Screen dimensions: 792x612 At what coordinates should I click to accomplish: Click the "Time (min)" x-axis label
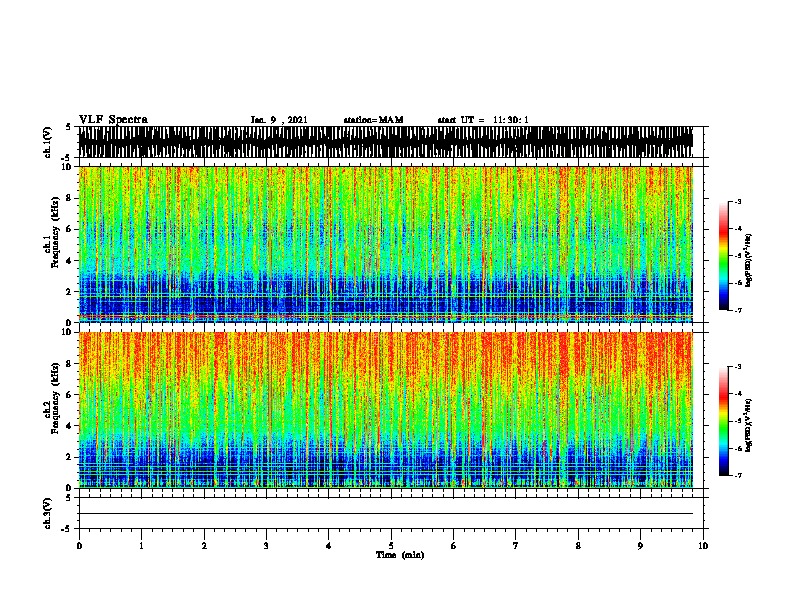[x=400, y=555]
